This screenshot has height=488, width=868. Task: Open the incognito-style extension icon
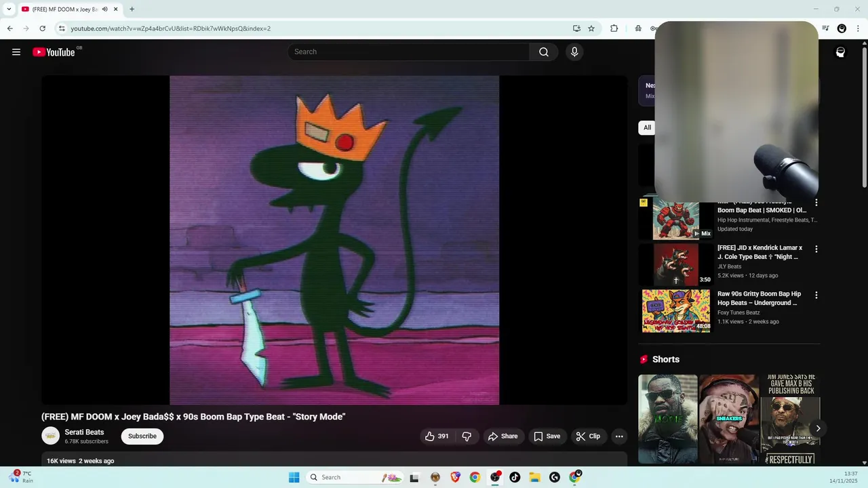[x=638, y=28]
